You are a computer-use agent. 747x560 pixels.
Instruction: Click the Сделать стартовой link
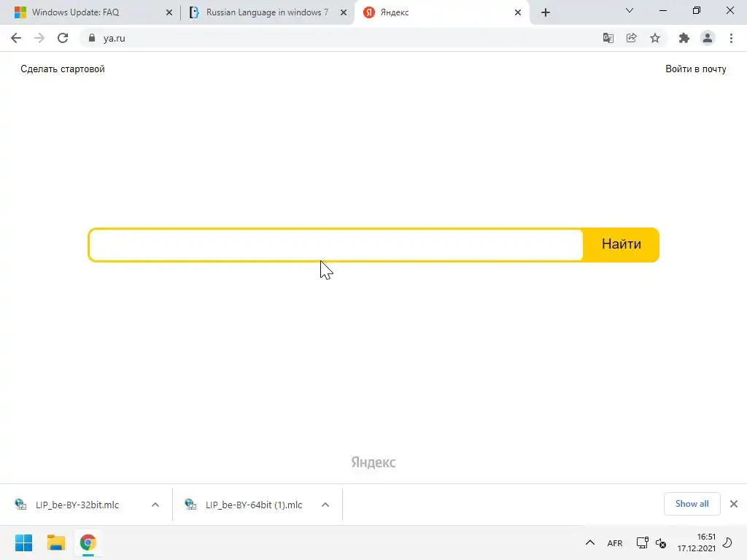(x=63, y=69)
